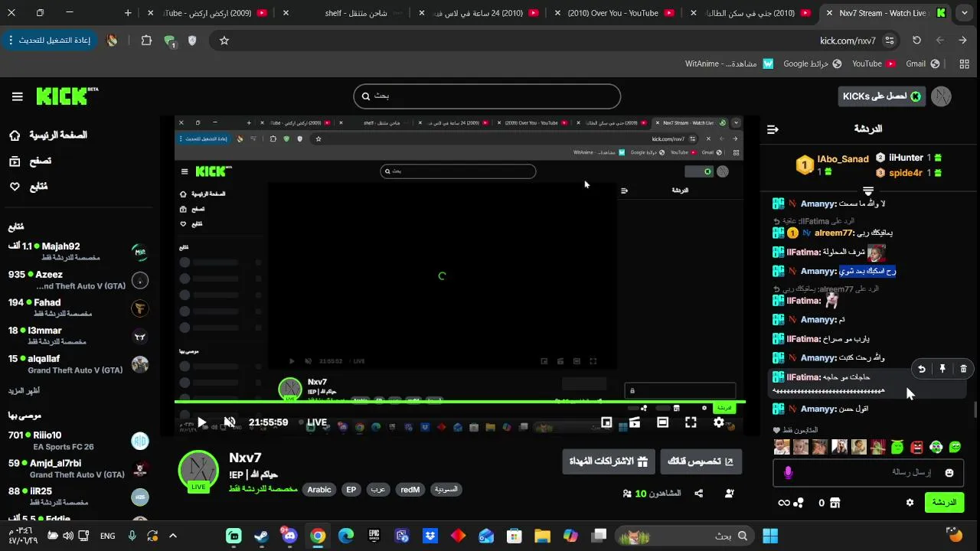This screenshot has height=551, width=980.
Task: Bookmark this page with the star
Action: pyautogui.click(x=224, y=41)
